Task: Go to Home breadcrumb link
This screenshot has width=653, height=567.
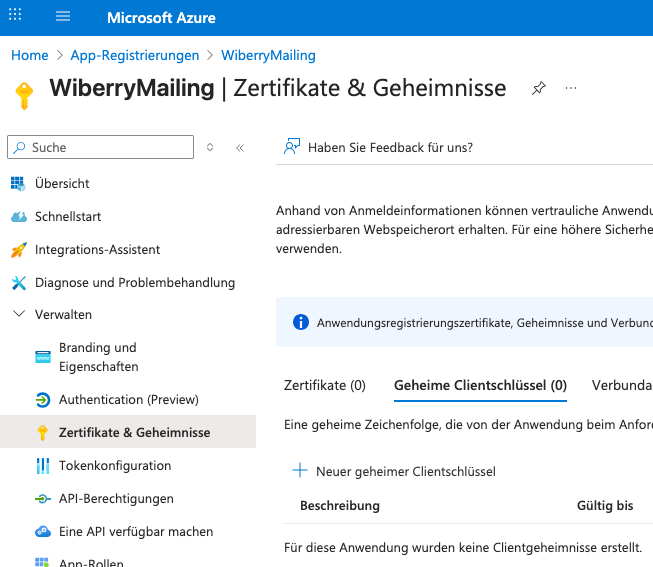Action: pyautogui.click(x=30, y=55)
